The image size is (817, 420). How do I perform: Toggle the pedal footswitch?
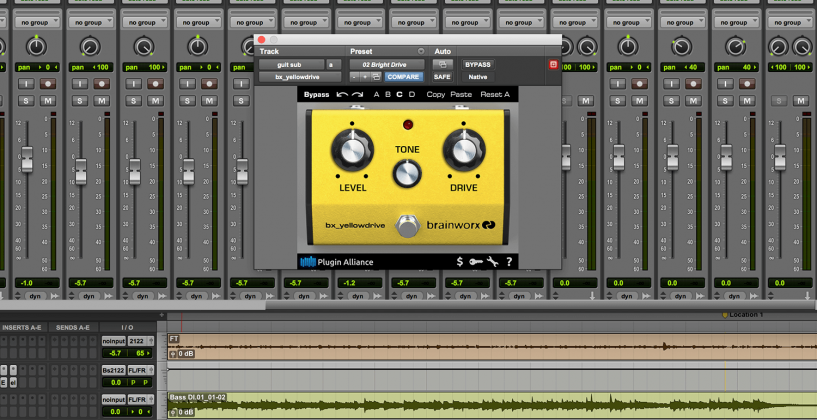click(407, 226)
